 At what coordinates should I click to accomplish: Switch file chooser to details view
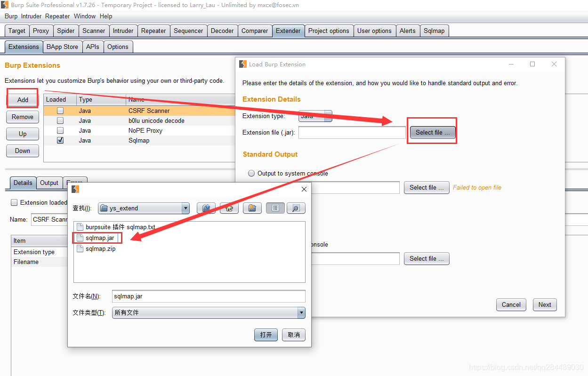[x=296, y=208]
